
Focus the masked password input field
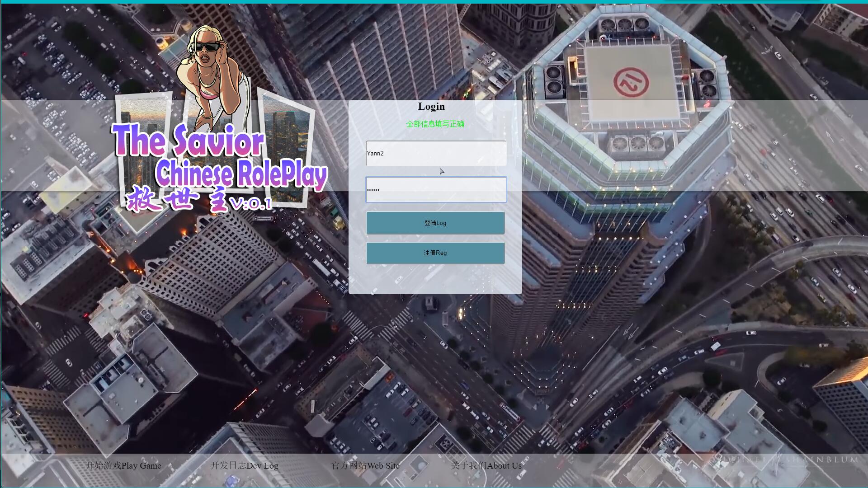tap(436, 190)
